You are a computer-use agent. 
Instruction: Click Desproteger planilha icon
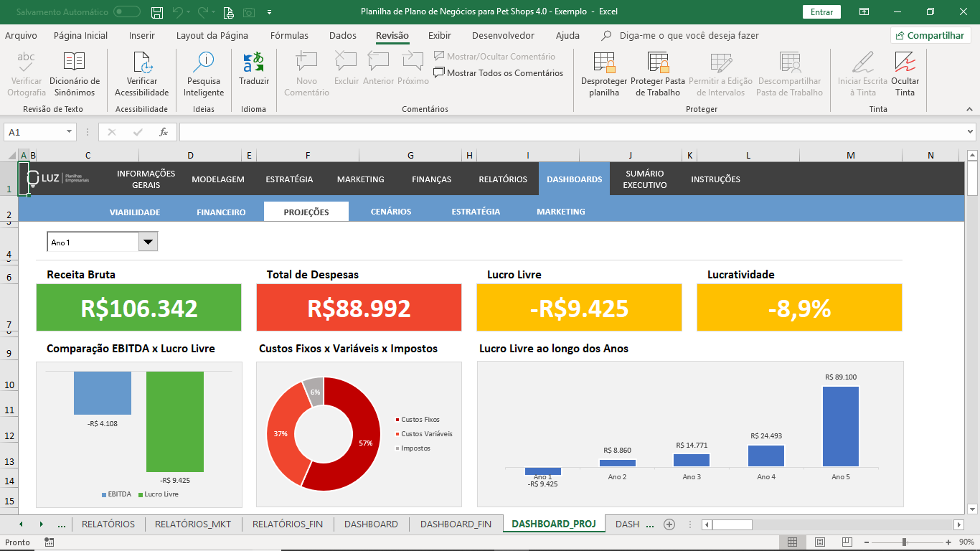coord(604,63)
